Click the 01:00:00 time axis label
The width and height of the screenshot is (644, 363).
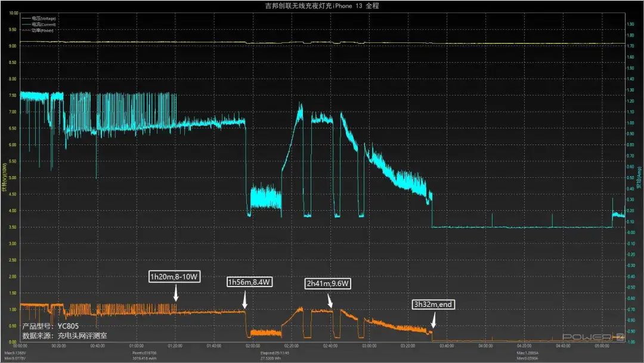click(x=137, y=346)
